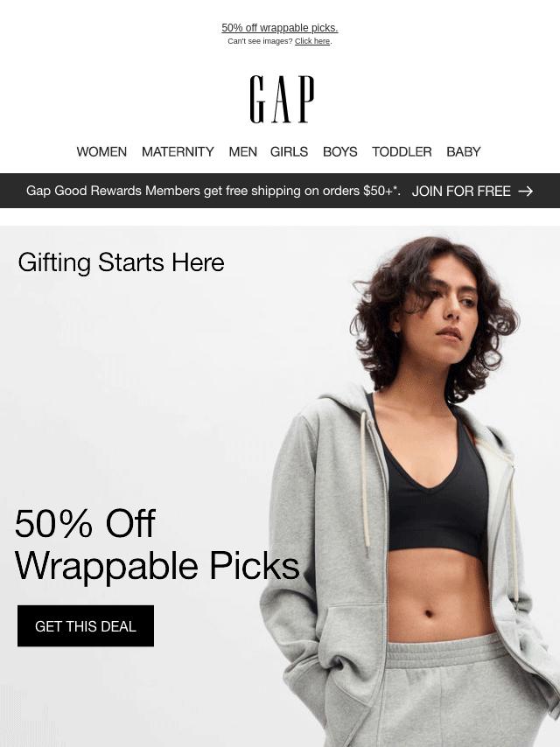Viewport: 560px width, 747px height.
Task: Open the WOMEN category
Action: click(101, 151)
